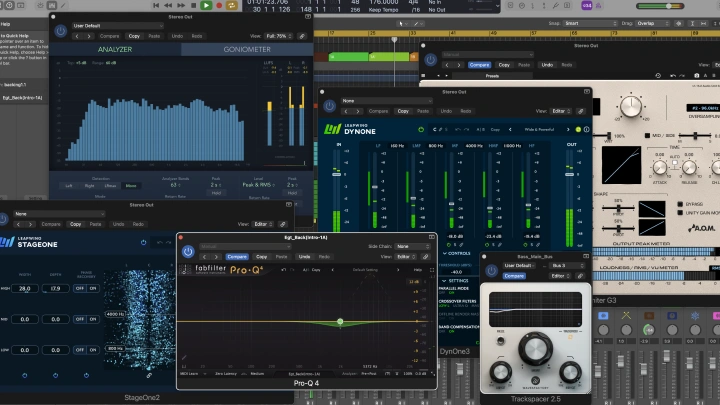Open View Editor dropdown in DynOne window
Viewport: 720px width, 405px height.
click(561, 111)
